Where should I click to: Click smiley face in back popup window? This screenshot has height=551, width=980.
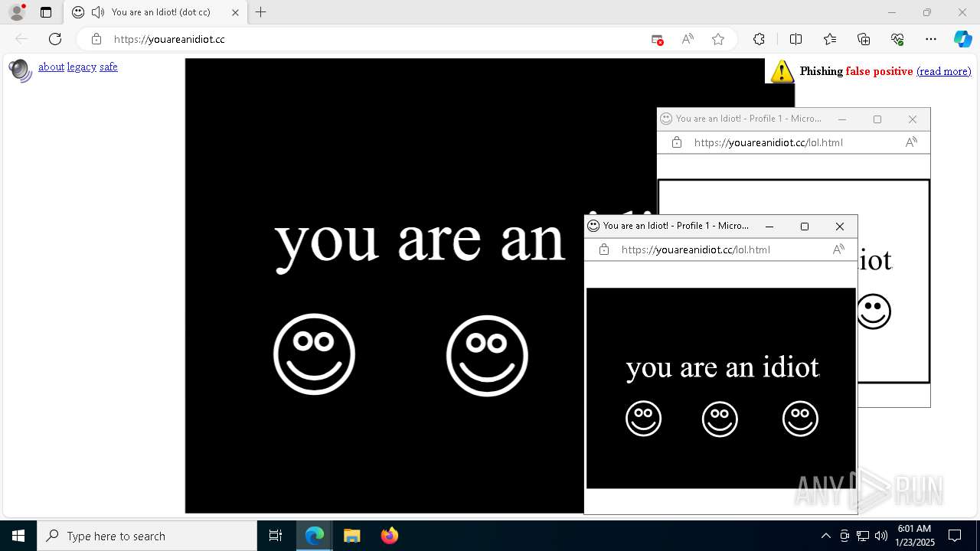pos(874,311)
